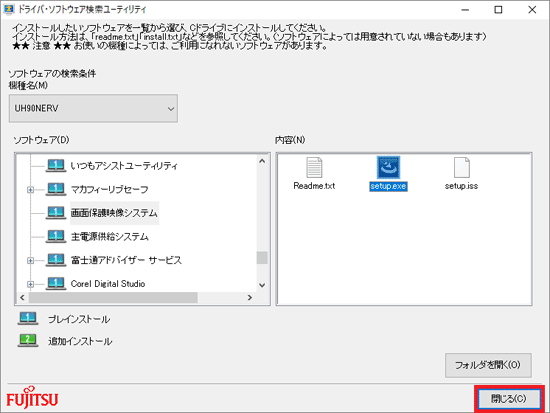Click the laptop icon beside 画面保護映像システム
The width and height of the screenshot is (550, 413).
coord(56,213)
